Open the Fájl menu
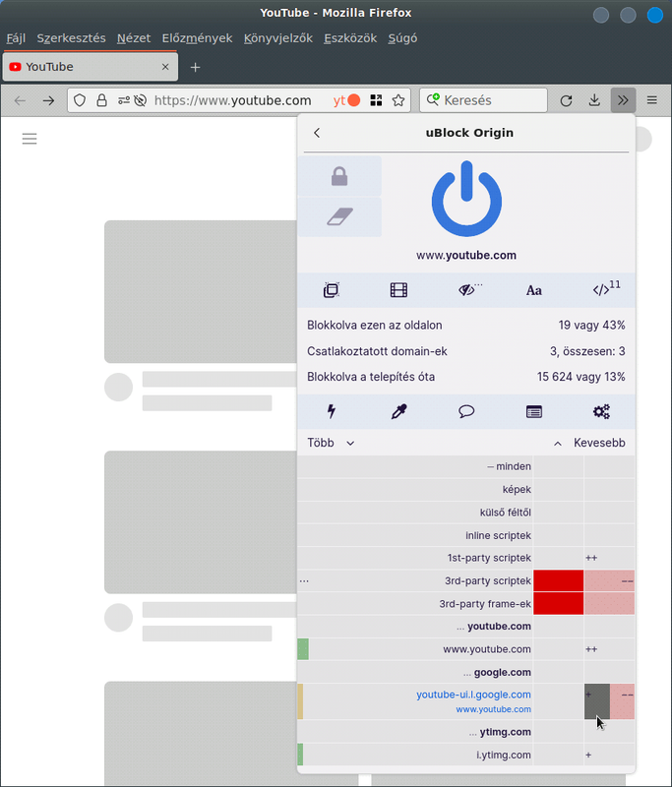672x787 pixels. coord(16,38)
